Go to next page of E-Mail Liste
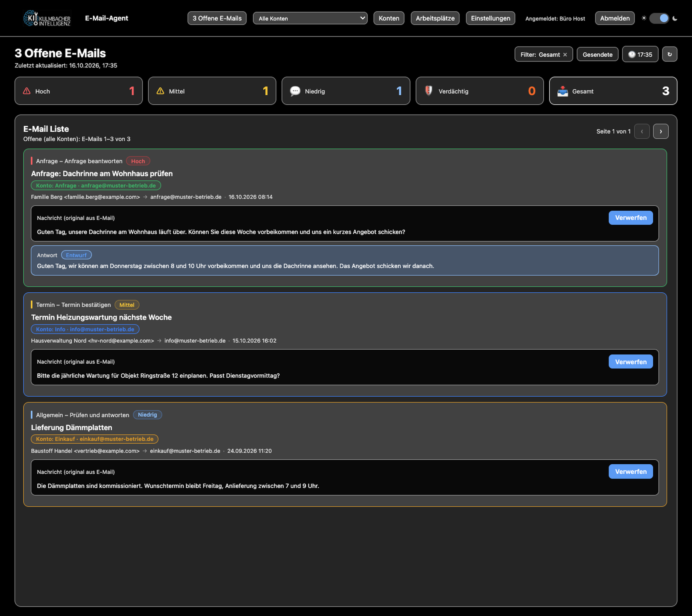Screen dimensions: 692x616 (661, 131)
